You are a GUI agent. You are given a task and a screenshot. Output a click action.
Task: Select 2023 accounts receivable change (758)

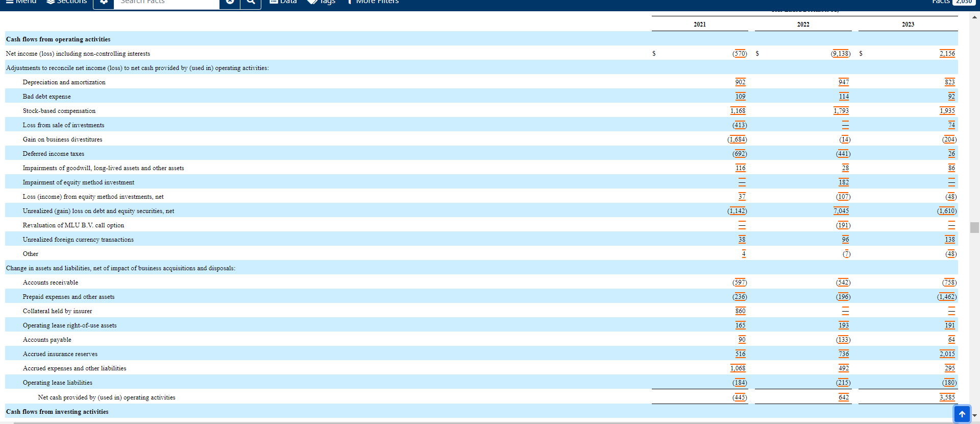click(x=949, y=282)
